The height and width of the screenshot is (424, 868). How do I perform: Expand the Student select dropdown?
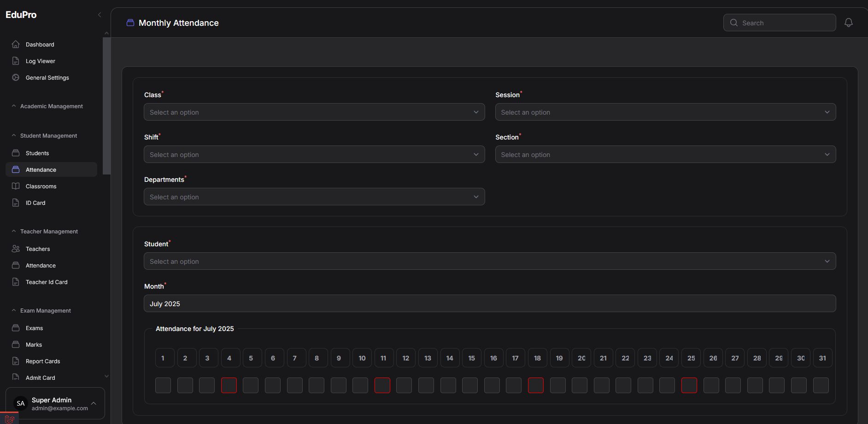click(489, 261)
